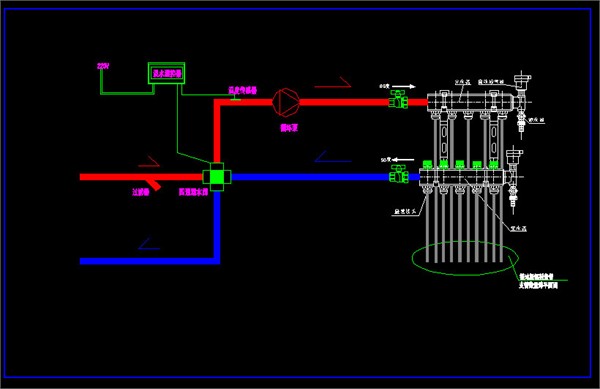Viewport: 600px width, 389px height.
Task: Select the drain valve below upper manifold end
Action: pos(521,120)
